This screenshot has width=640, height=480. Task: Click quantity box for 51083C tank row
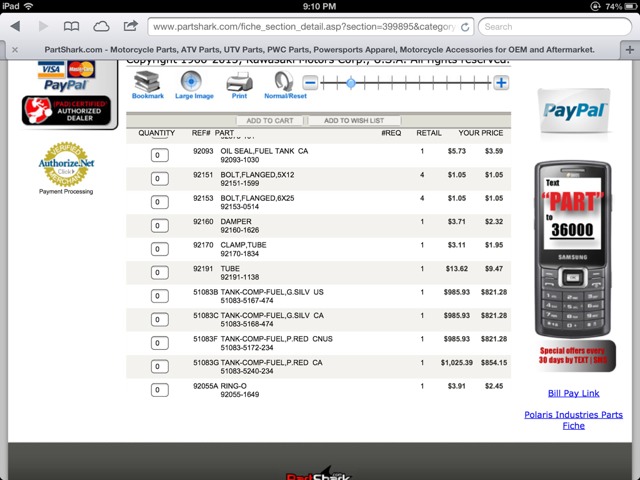160,320
